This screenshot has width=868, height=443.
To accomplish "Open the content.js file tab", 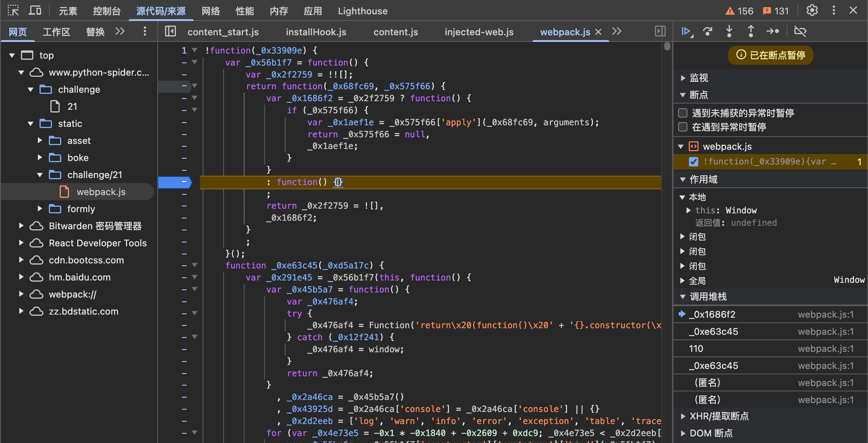I will click(x=395, y=32).
